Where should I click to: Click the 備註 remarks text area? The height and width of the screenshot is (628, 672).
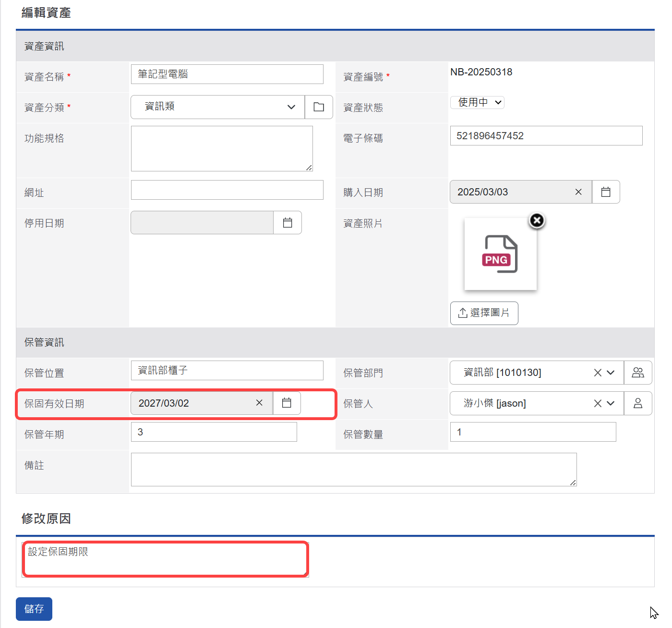(353, 469)
